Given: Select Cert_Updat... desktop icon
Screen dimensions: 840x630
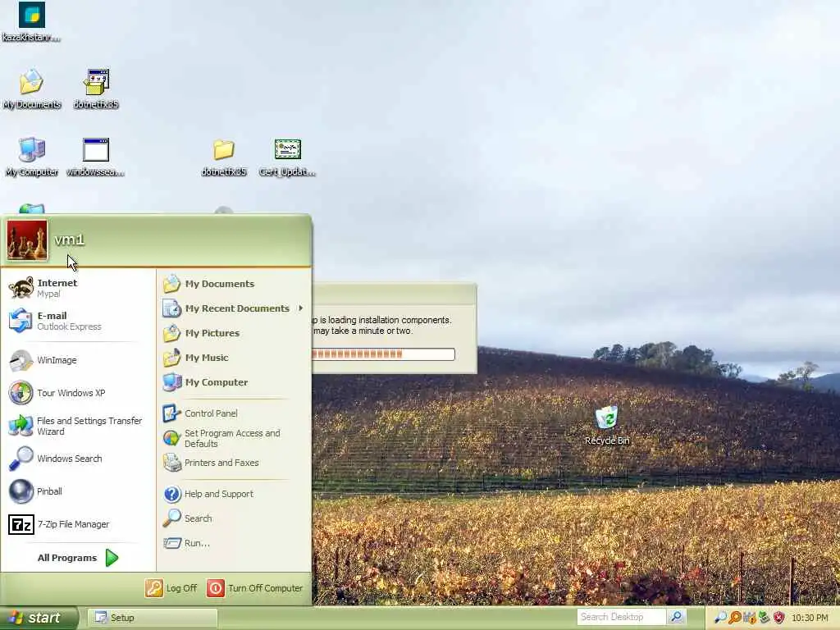Looking at the screenshot, I should point(287,157).
